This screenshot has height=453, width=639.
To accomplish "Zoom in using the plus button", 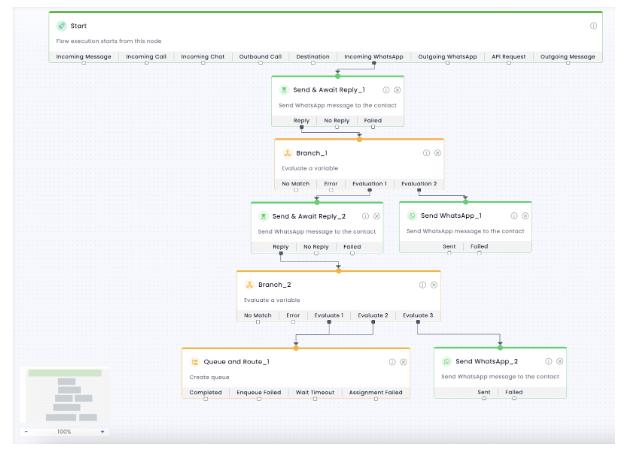I will [x=102, y=432].
